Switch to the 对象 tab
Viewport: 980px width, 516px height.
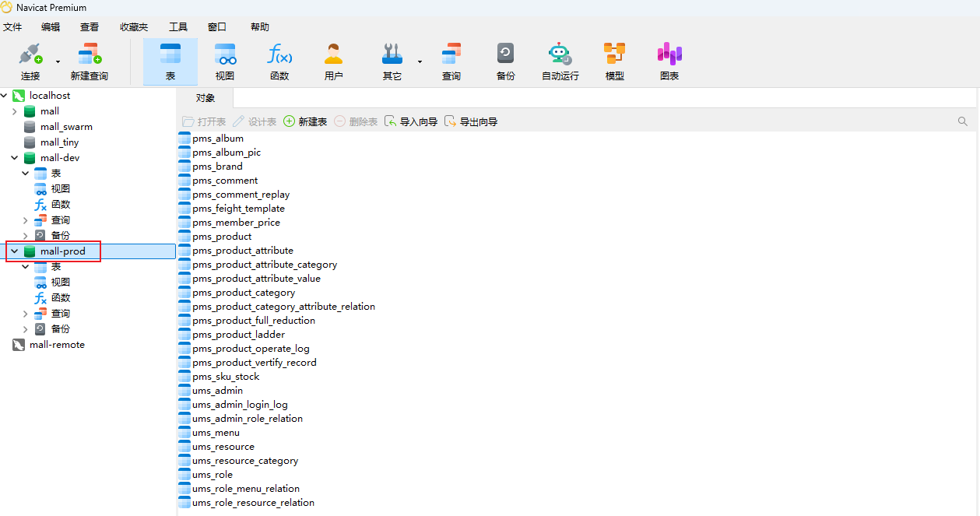click(205, 98)
